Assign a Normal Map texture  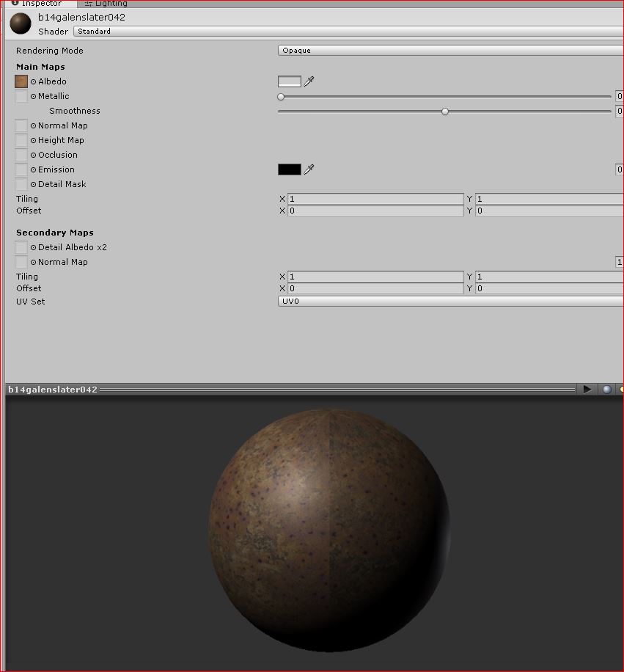[21, 125]
